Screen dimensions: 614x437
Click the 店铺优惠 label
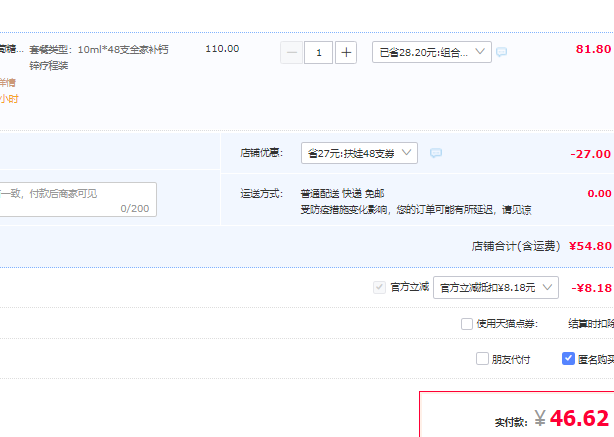pos(262,153)
